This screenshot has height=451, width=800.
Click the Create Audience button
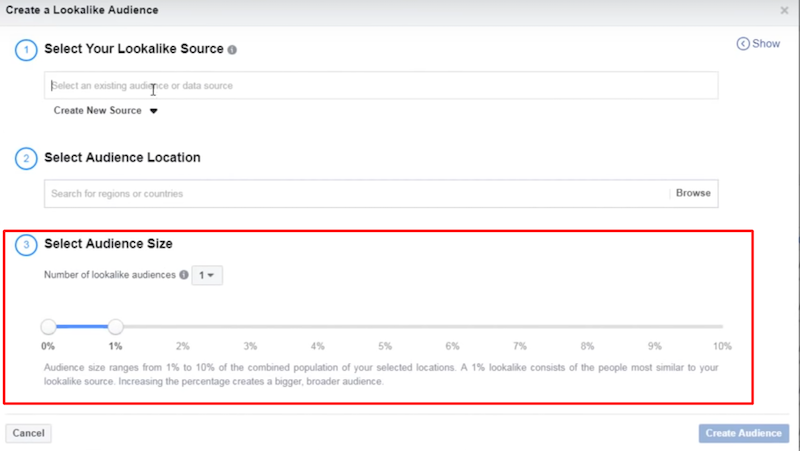[x=744, y=433]
